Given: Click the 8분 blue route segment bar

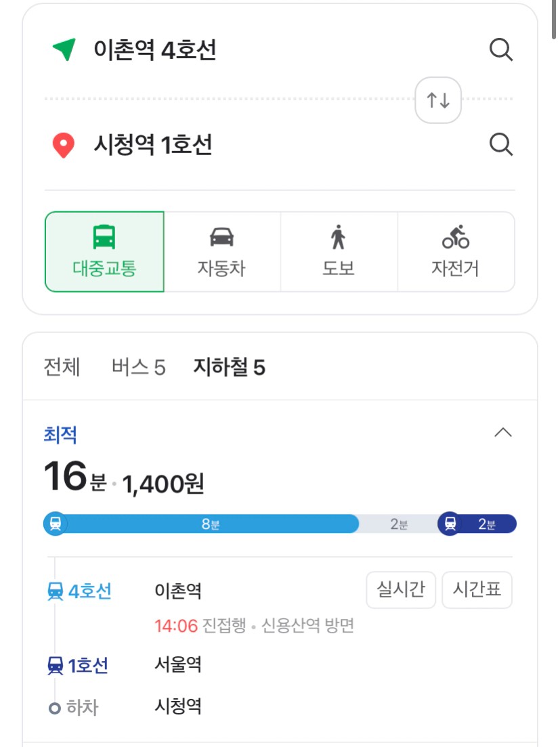Looking at the screenshot, I should tap(212, 524).
